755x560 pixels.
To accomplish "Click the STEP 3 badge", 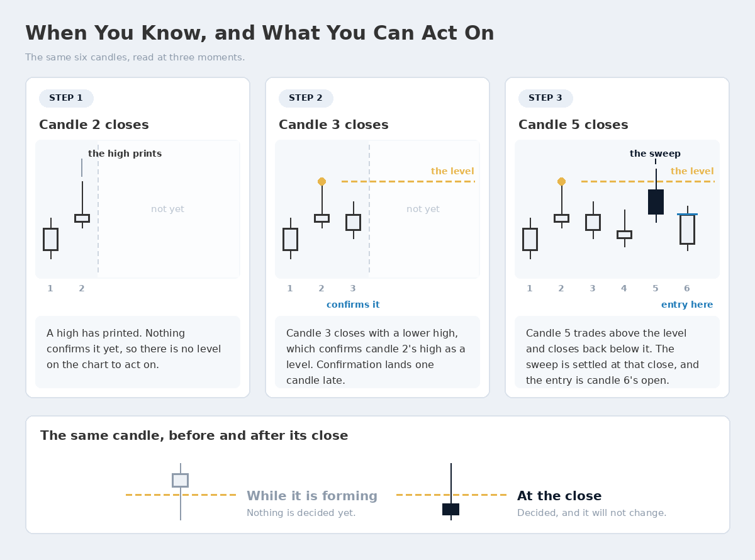I will [x=545, y=98].
